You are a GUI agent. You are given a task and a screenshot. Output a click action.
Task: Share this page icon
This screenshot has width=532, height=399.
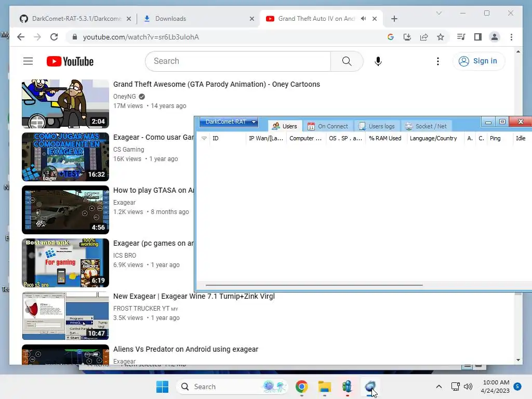[x=424, y=37]
